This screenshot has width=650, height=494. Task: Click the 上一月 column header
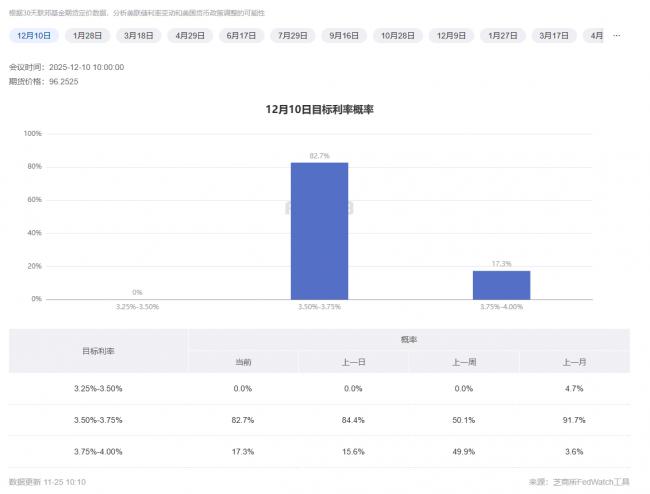tap(574, 362)
